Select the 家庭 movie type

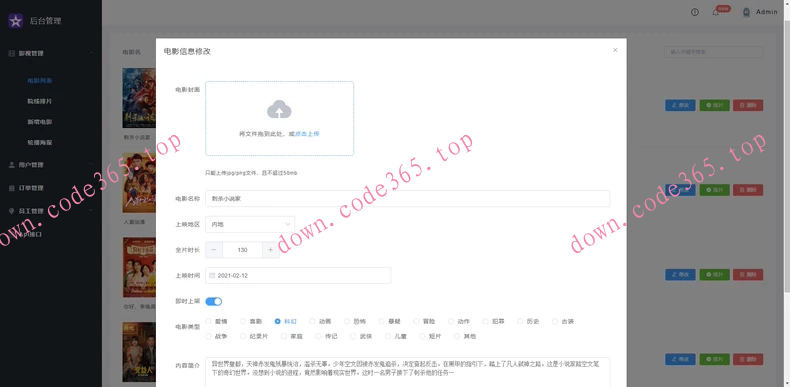[293, 336]
